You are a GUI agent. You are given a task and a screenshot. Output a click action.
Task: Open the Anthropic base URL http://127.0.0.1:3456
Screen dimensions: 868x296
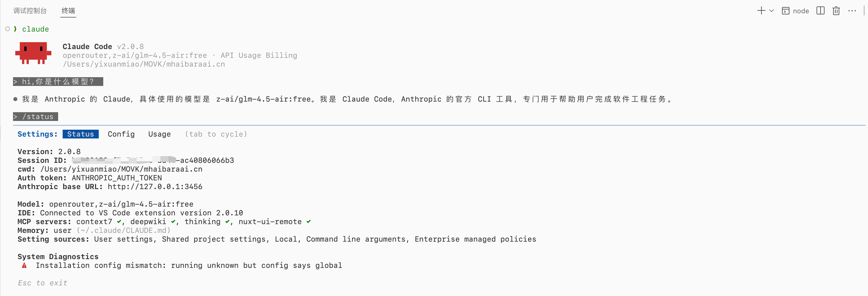coord(155,186)
